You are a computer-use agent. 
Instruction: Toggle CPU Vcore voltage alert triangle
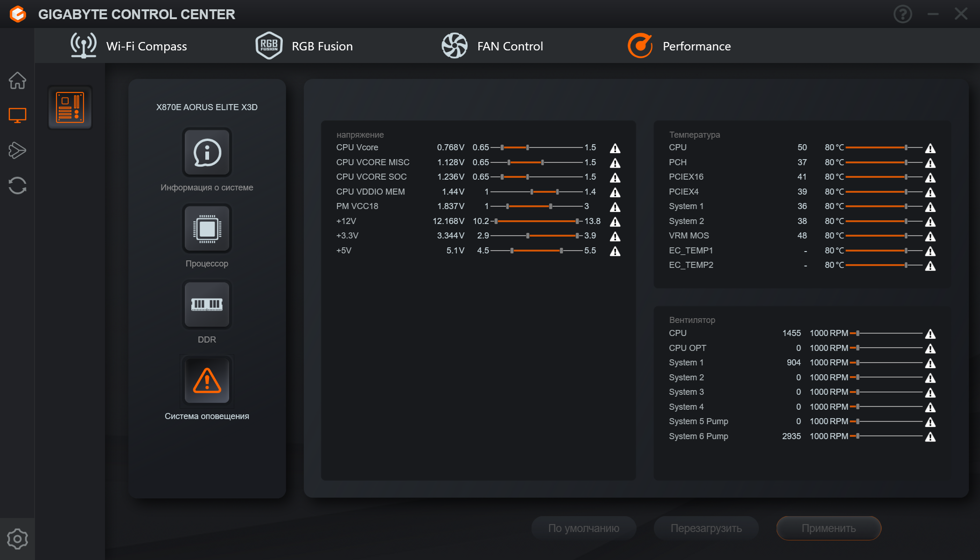pos(615,148)
